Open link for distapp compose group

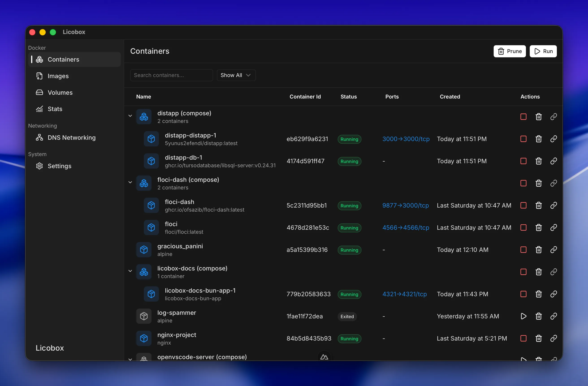pos(554,117)
